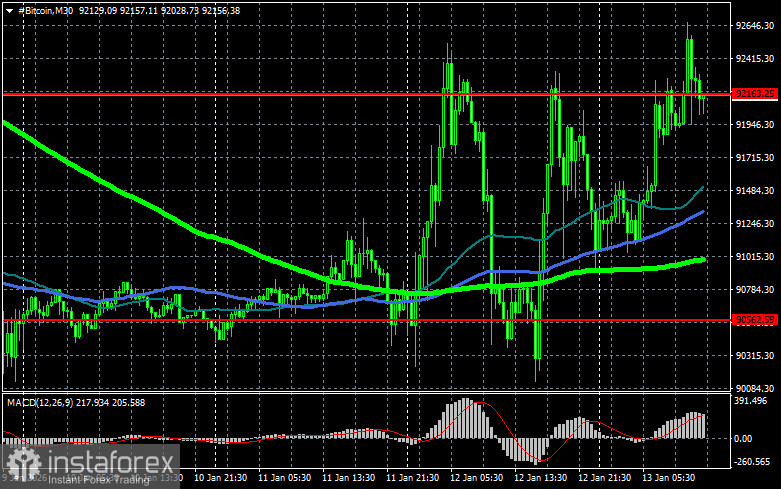This screenshot has height=489, width=781.
Task: Click the MACD 391.496 scale value
Action: click(755, 402)
